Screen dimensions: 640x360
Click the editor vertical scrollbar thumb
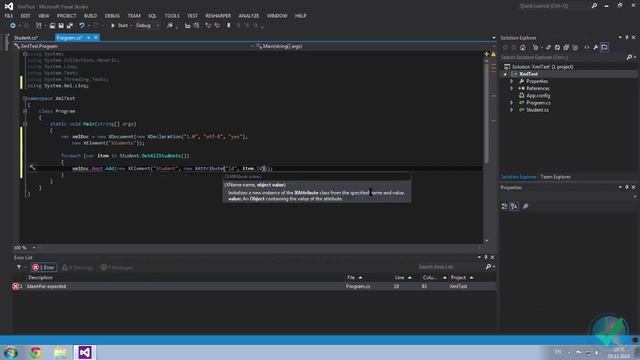click(x=486, y=113)
